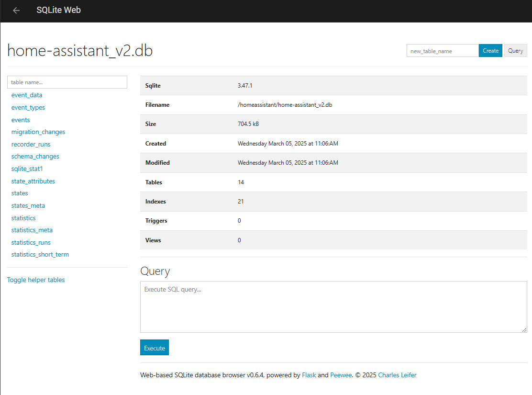Open the state_attributes table
The image size is (532, 395).
(x=33, y=181)
